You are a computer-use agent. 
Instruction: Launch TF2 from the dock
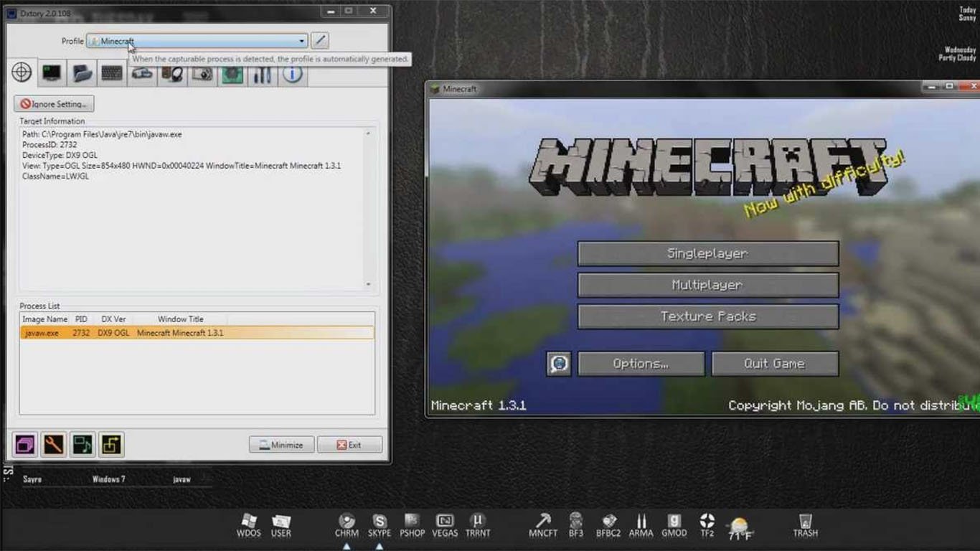tap(707, 526)
